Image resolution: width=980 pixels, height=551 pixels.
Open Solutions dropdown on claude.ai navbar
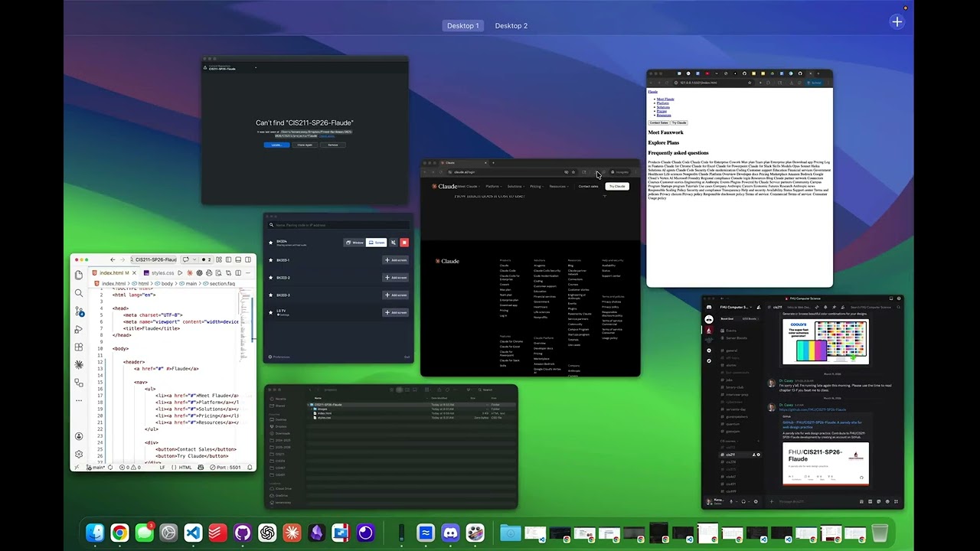[x=516, y=186]
